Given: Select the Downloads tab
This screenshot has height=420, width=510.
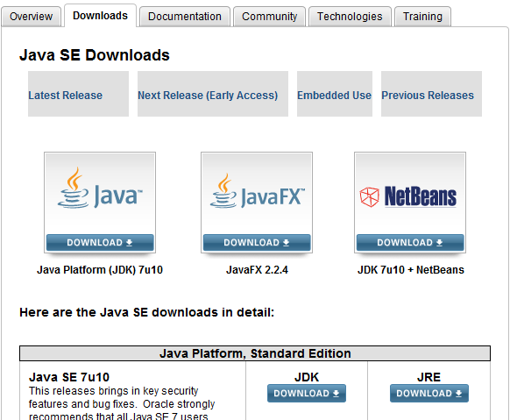Looking at the screenshot, I should (100, 16).
